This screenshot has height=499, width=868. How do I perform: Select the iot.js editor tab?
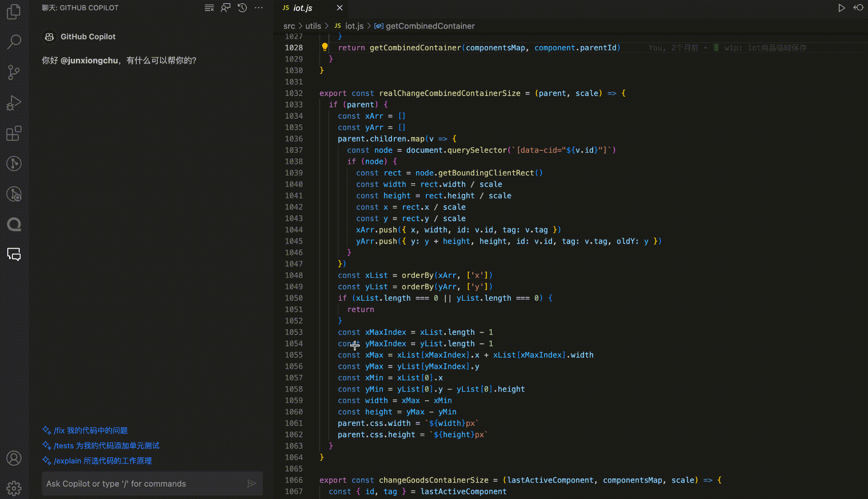pos(303,8)
